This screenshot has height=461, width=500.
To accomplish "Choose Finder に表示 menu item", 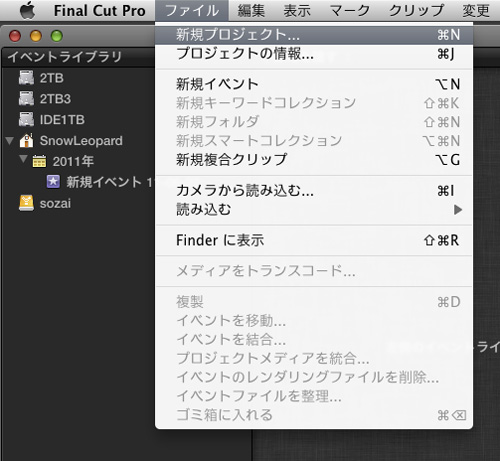I will 314,240.
